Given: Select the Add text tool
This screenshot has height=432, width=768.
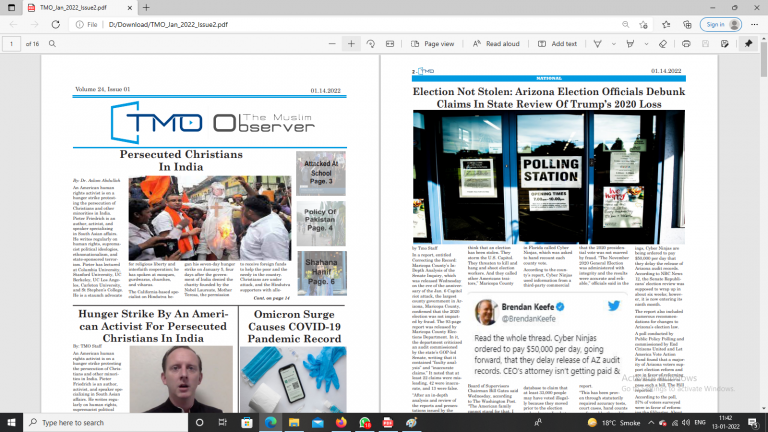Looking at the screenshot, I should 557,44.
